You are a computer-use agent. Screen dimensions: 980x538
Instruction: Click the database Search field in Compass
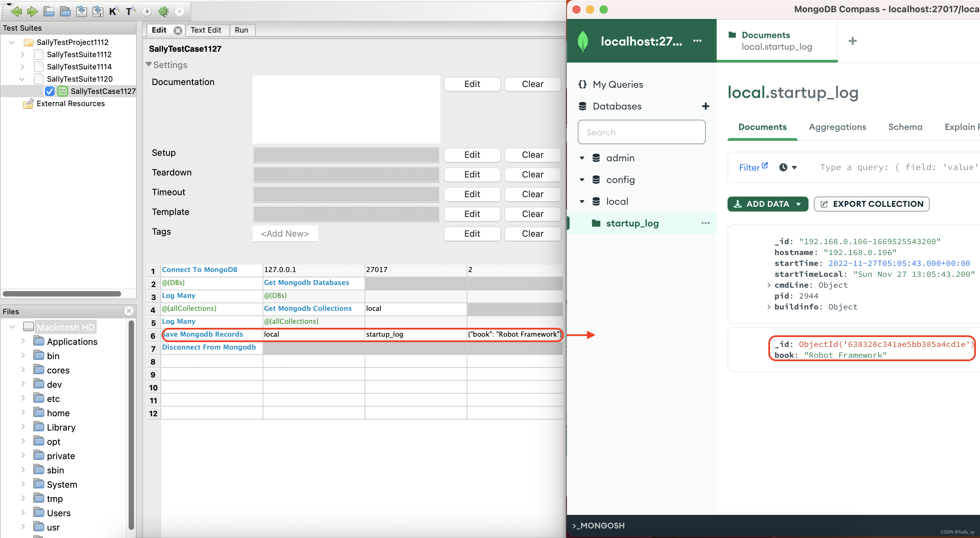point(641,132)
